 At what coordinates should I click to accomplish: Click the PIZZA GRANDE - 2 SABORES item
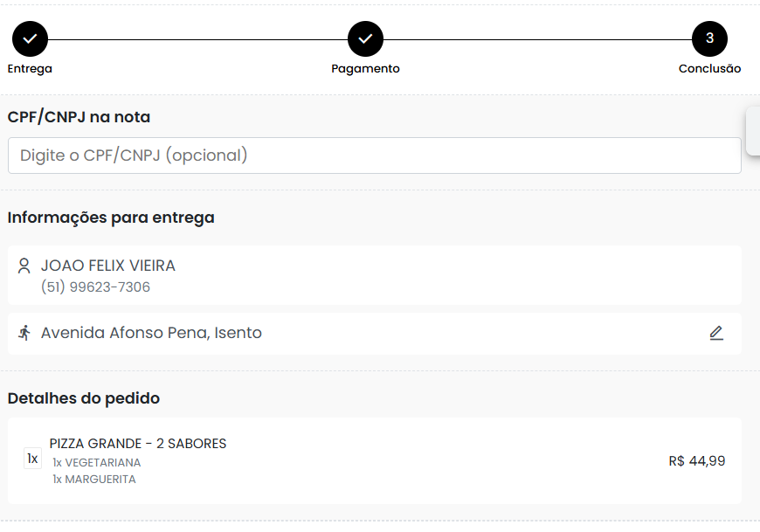pos(138,444)
